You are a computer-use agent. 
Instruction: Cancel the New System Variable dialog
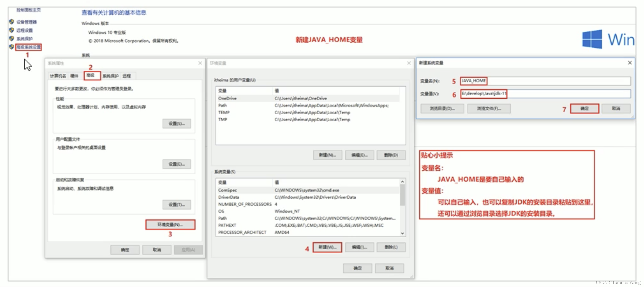tap(616, 108)
